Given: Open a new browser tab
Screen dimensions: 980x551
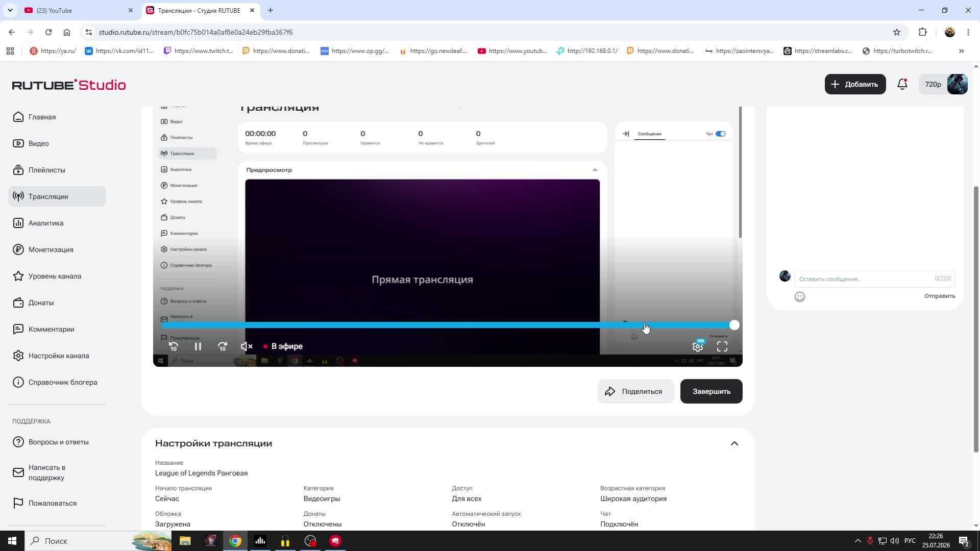Looking at the screenshot, I should click(x=271, y=10).
